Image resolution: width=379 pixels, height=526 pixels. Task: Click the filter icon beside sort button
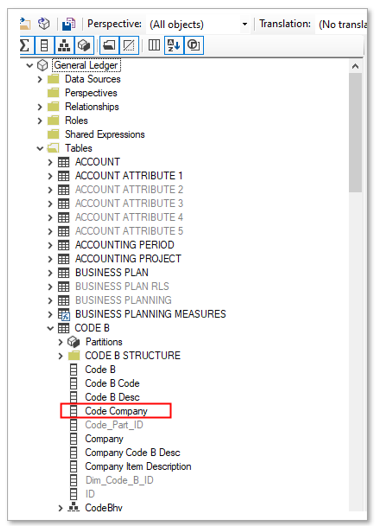[x=194, y=45]
